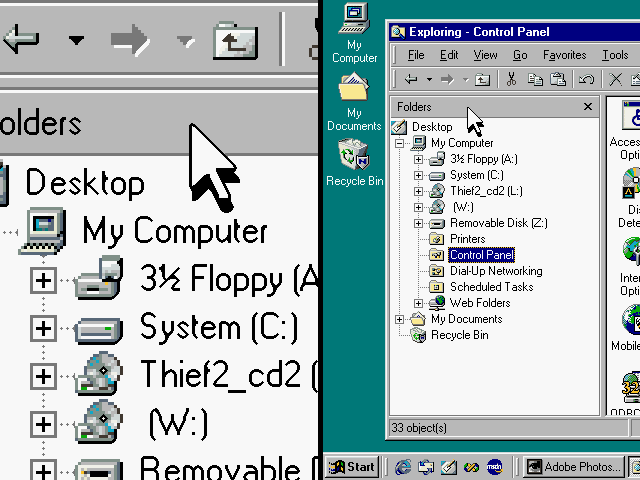Open the Edit menu in Explorer
The width and height of the screenshot is (640, 480).
coord(449,55)
